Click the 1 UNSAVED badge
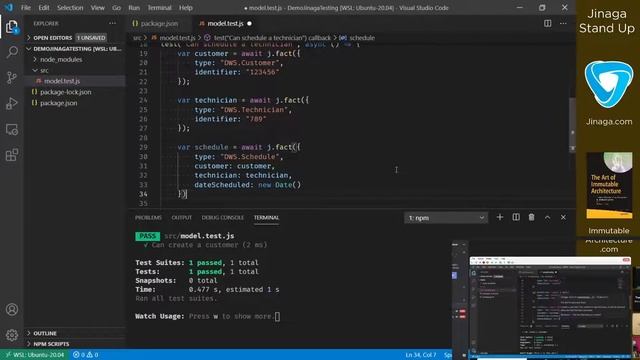Viewport: 640px width, 360px height. 91,38
